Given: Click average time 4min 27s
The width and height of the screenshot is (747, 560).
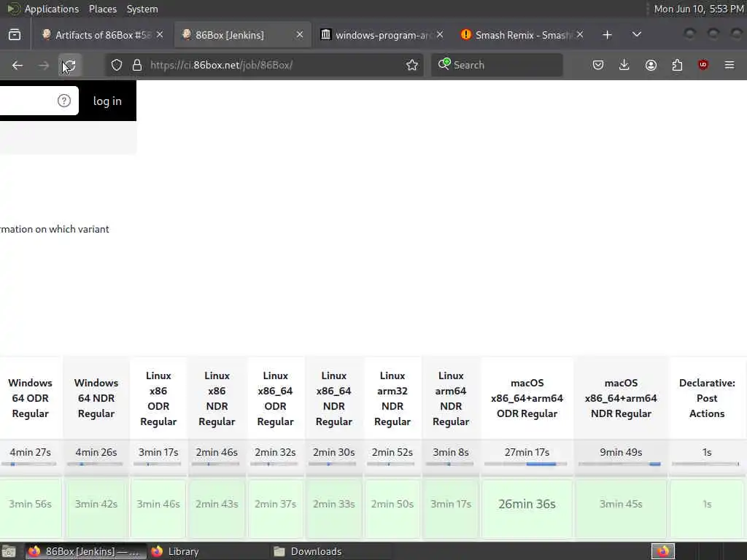Looking at the screenshot, I should pyautogui.click(x=31, y=452).
